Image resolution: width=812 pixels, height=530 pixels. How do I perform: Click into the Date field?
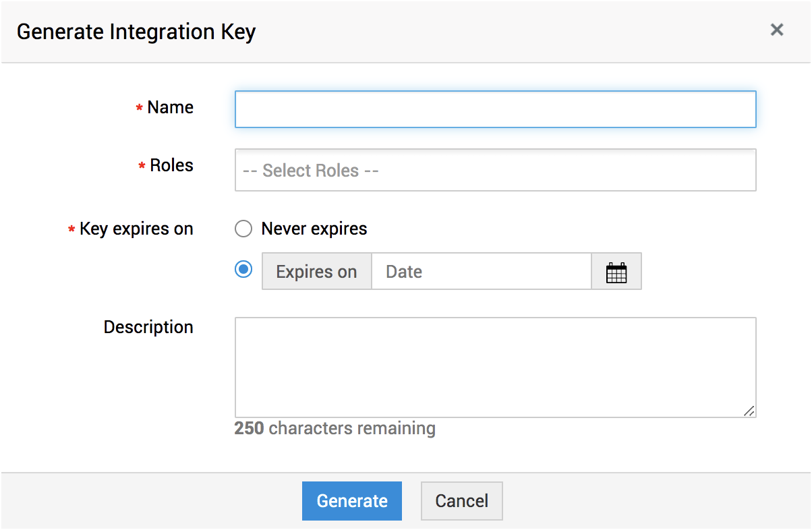pyautogui.click(x=481, y=272)
